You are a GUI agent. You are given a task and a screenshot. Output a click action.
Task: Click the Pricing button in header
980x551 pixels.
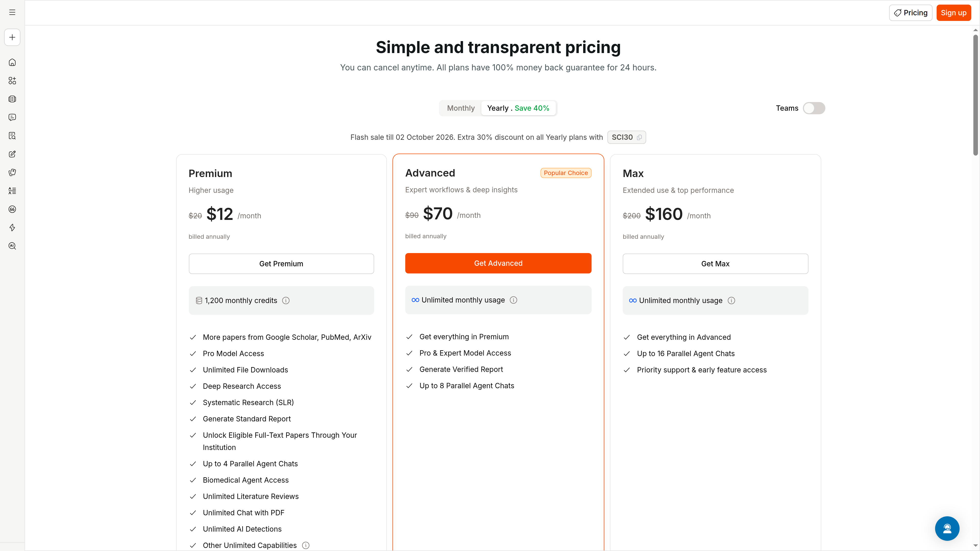click(x=910, y=13)
